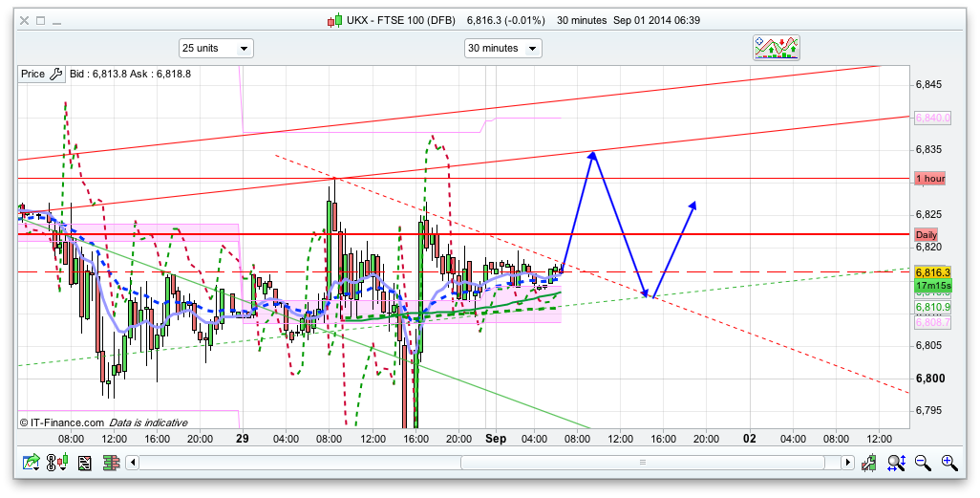Click the 6,810.9 green price label
Image resolution: width=980 pixels, height=498 pixels.
point(932,307)
